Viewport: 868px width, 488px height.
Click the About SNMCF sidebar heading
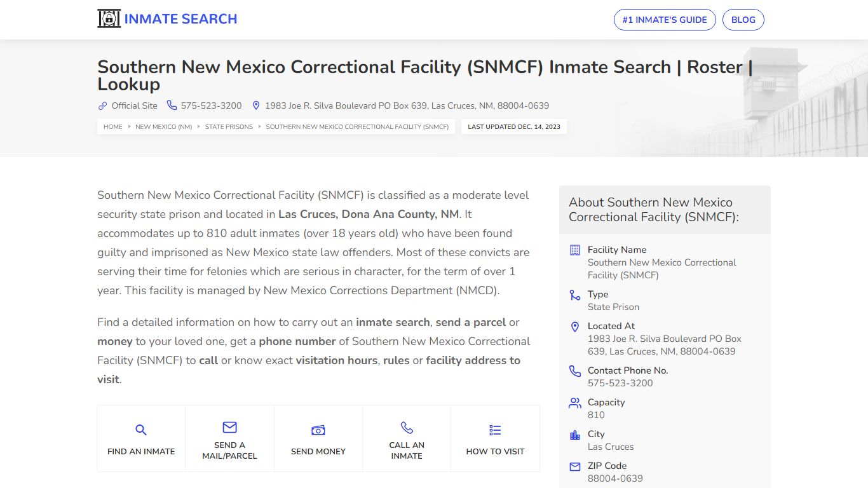[654, 210]
